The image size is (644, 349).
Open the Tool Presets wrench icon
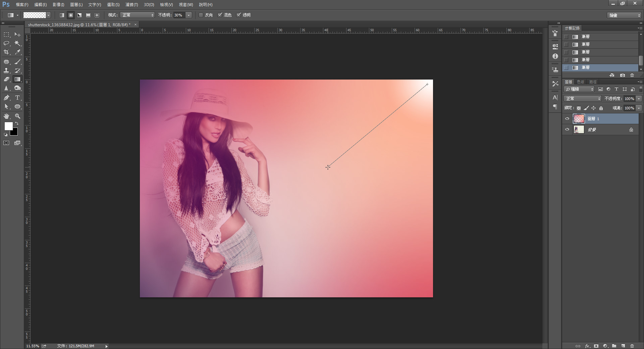pos(555,84)
